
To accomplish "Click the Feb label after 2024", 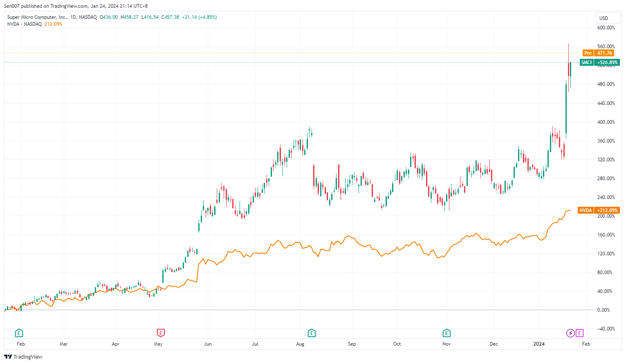I will coord(586,344).
